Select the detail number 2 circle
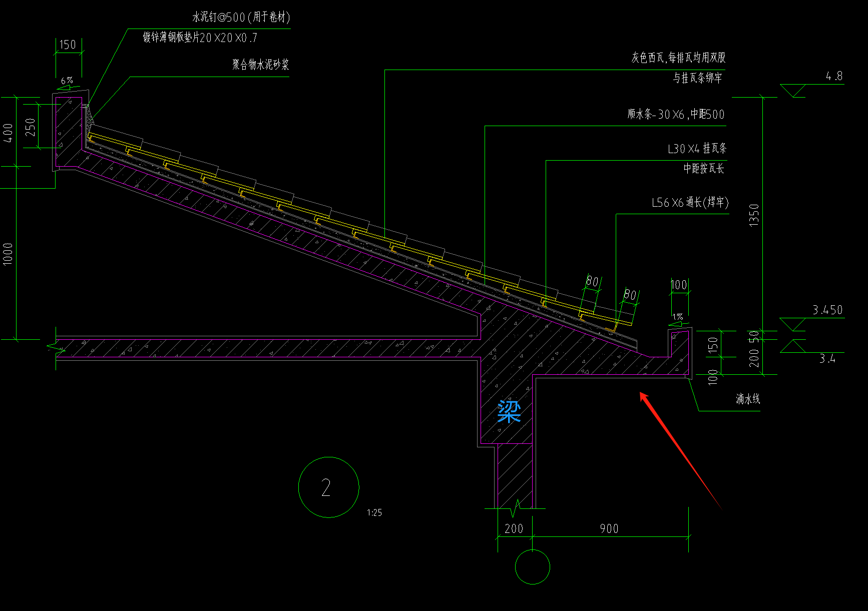 coord(329,487)
